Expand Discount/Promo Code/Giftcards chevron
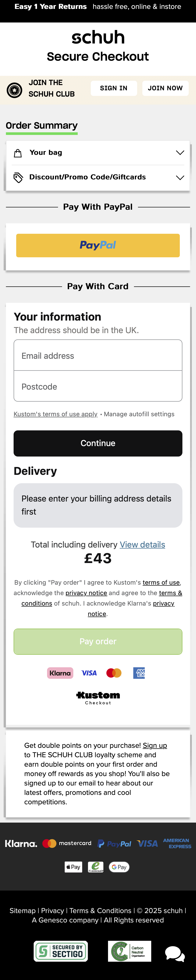The width and height of the screenshot is (196, 980). point(180,178)
